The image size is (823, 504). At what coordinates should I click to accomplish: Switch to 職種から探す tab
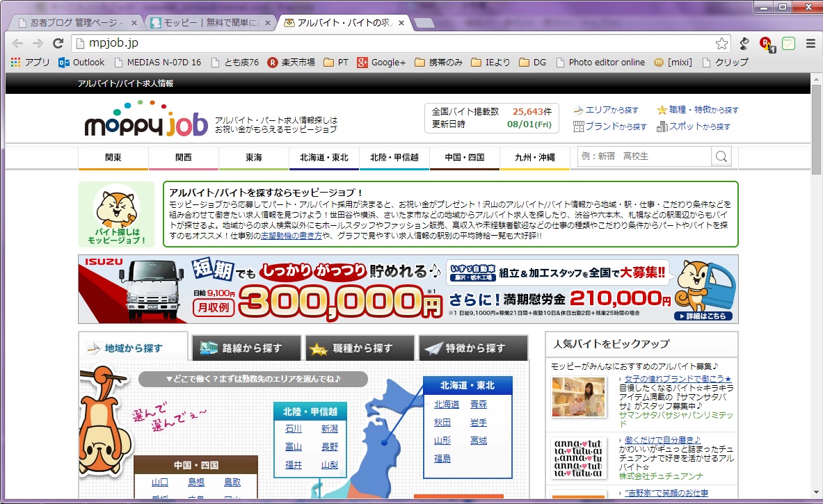[360, 348]
